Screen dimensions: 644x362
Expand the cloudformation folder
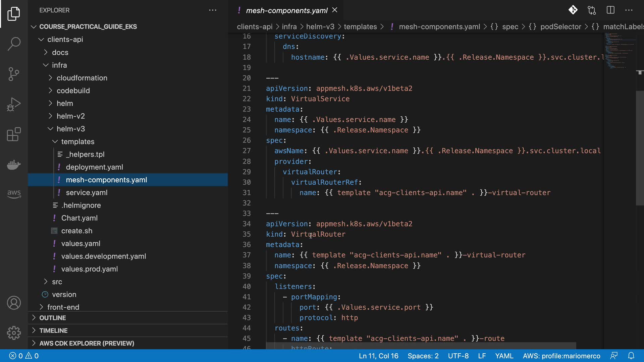[82, 78]
